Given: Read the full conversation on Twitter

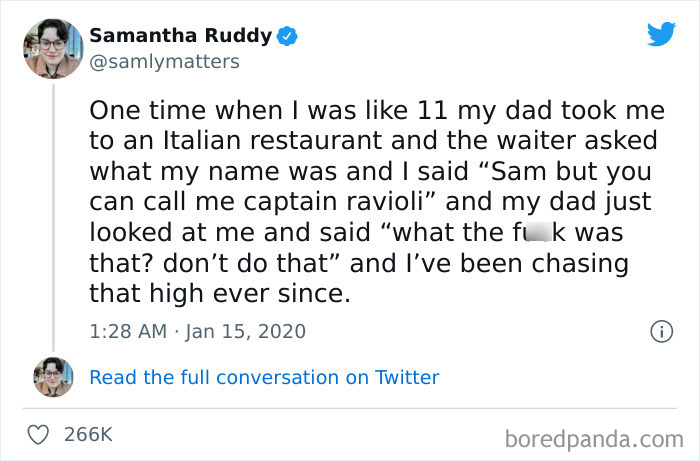Looking at the screenshot, I should pyautogui.click(x=264, y=377).
